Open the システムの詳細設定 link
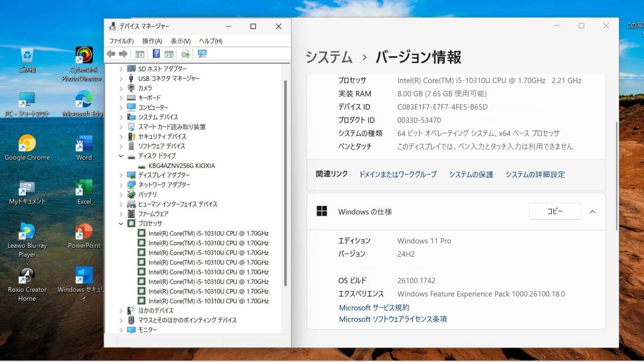Viewport: 644px width, 362px height. [535, 174]
